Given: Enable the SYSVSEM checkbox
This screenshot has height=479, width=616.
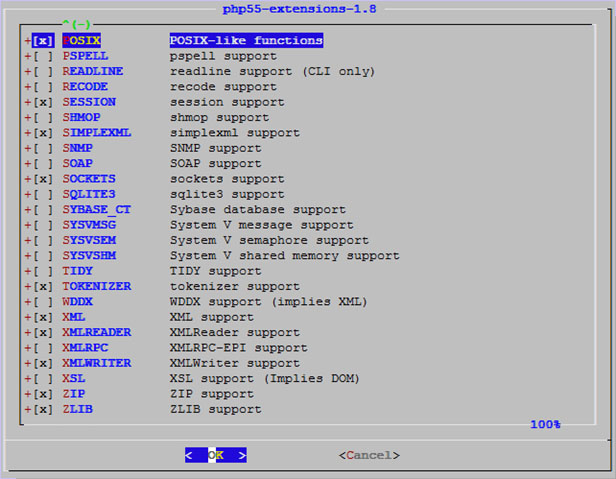Looking at the screenshot, I should tap(43, 240).
